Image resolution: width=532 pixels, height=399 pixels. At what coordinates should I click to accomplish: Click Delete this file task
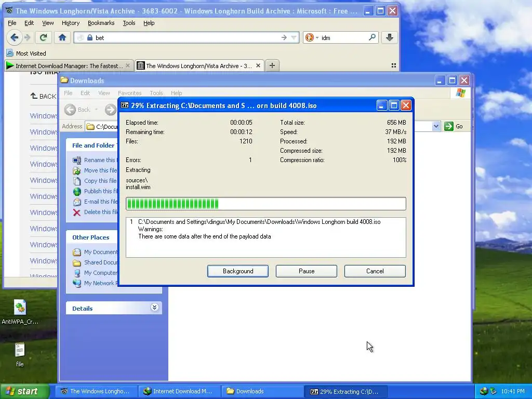tap(96, 212)
